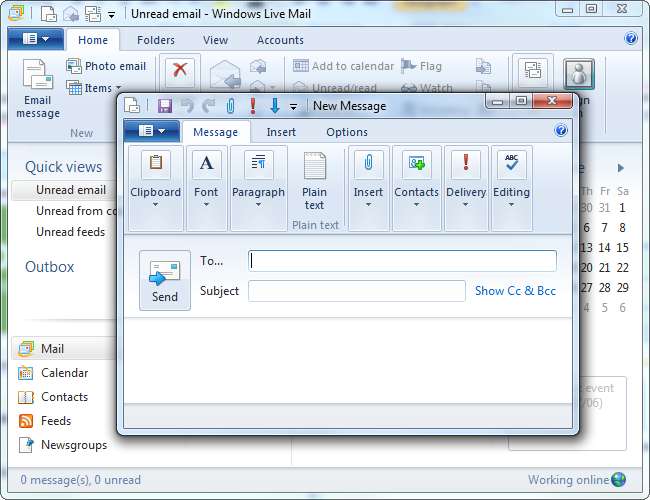Viewport: 650px width, 500px height.
Task: Click Working online status globe icon
Action: 618,480
